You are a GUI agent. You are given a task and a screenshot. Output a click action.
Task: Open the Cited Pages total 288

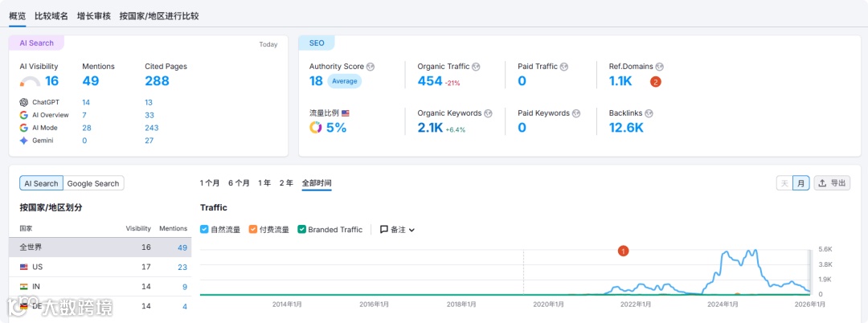(158, 81)
